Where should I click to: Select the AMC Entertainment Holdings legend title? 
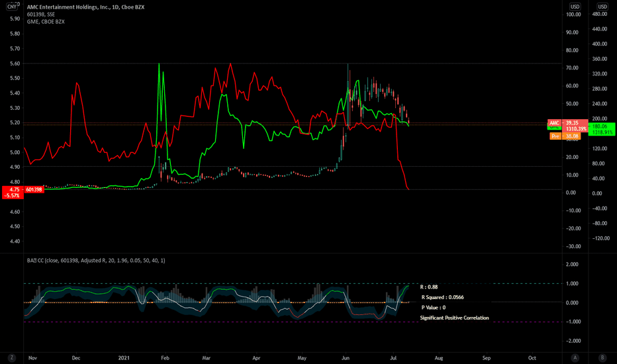point(85,7)
